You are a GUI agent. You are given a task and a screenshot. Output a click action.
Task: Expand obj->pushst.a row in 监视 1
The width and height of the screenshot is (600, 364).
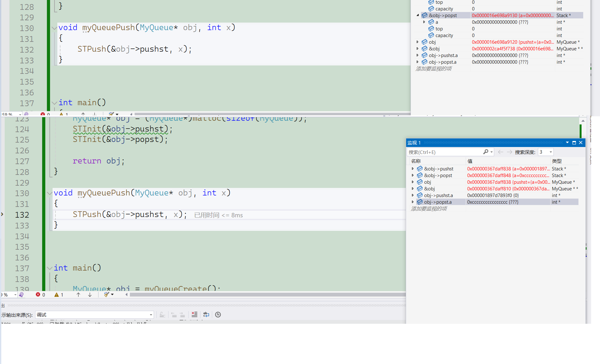412,195
